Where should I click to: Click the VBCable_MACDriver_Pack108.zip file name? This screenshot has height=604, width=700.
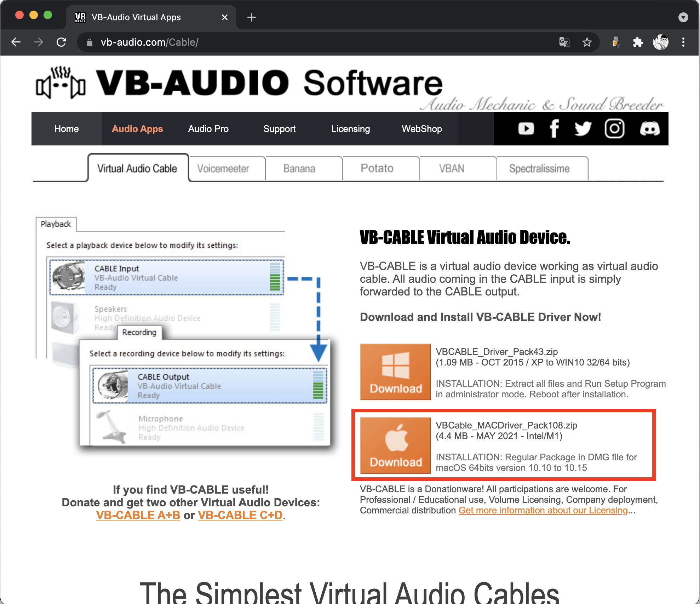[x=506, y=425]
